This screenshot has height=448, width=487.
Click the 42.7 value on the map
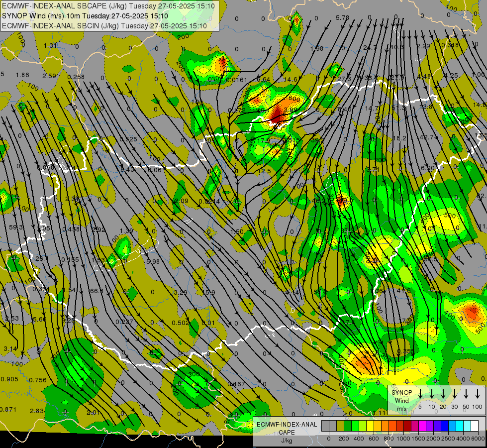point(426,137)
